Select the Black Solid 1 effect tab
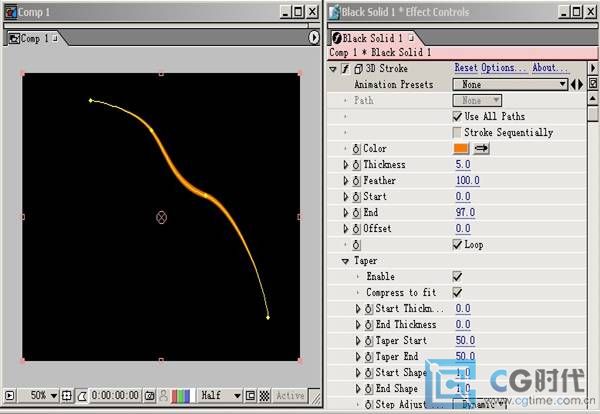Screen dimensions: 600x414 click(x=373, y=38)
